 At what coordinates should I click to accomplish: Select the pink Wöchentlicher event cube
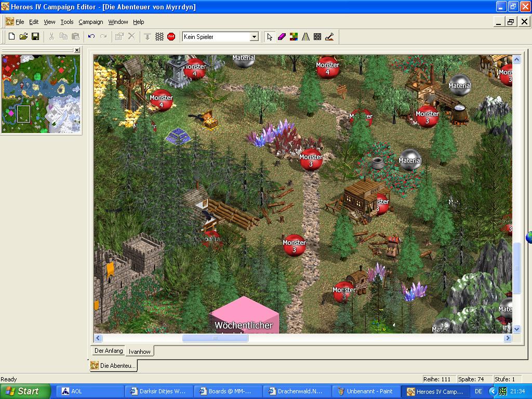(x=244, y=315)
